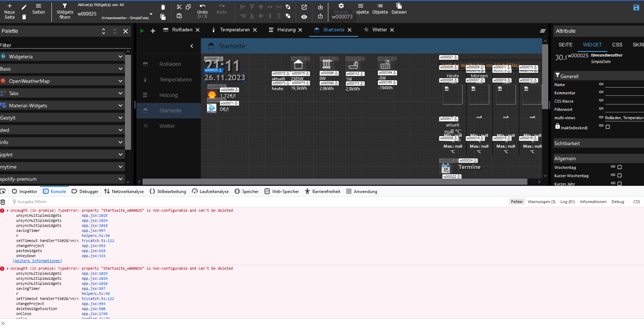
Task: Expand the spotify-premium palette group
Action: pos(62,179)
